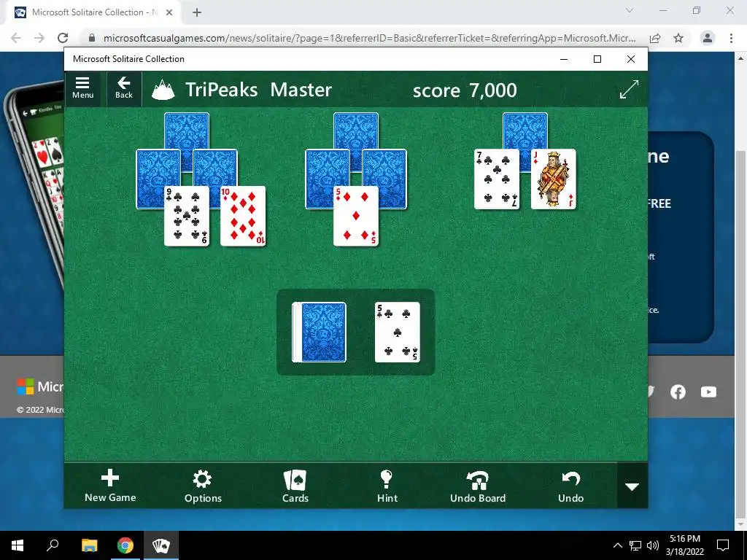Navigate back in the browser

tap(16, 38)
